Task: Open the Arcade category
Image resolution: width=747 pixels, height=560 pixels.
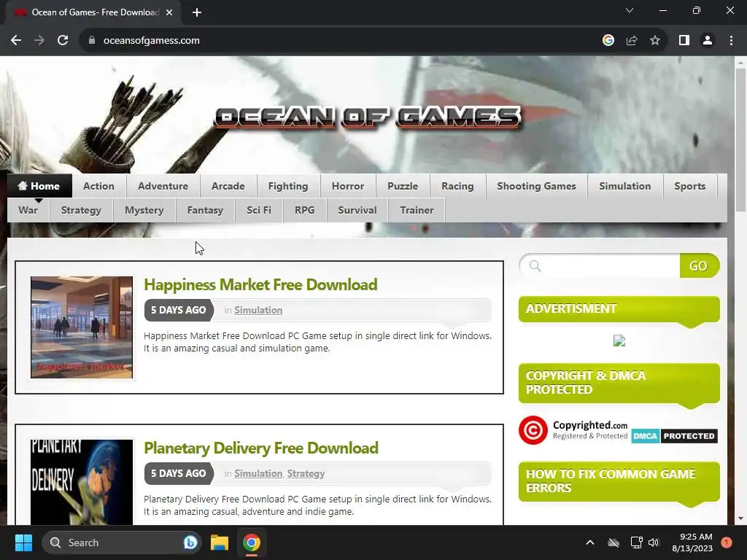Action: [x=228, y=186]
